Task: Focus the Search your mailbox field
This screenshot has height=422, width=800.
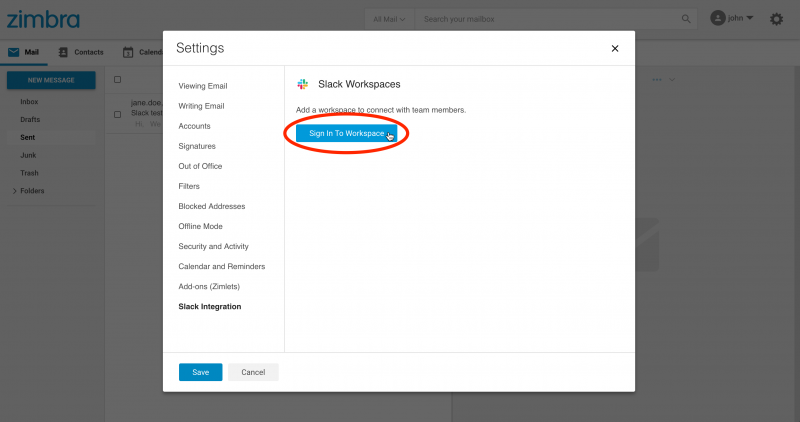Action: click(549, 19)
